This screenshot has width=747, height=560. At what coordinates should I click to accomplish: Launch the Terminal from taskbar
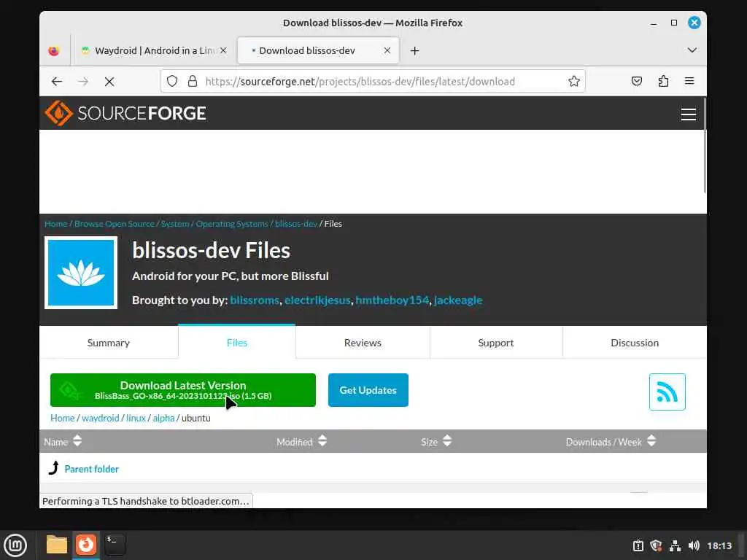[115, 545]
